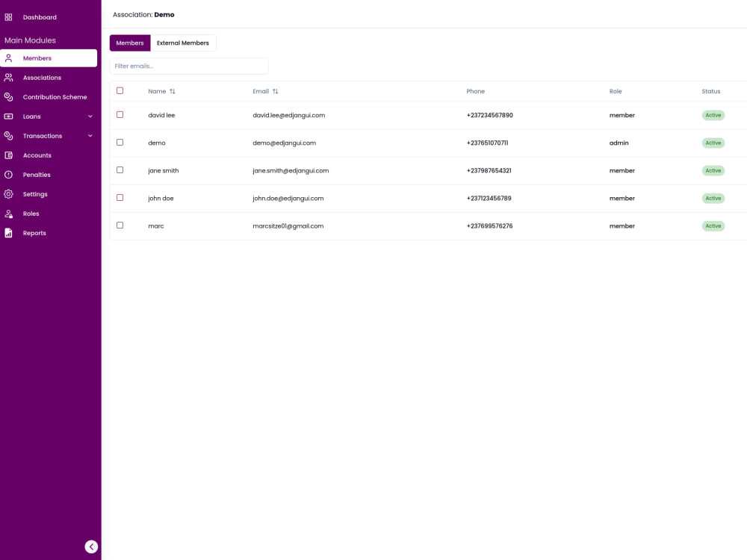The height and width of the screenshot is (560, 747).
Task: Open Reports in the sidebar
Action: pyautogui.click(x=34, y=233)
